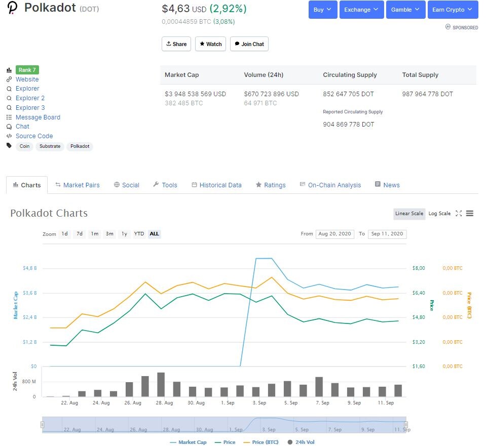
Task: Click the magnifier icon beside Explorer 3
Action: coord(9,108)
